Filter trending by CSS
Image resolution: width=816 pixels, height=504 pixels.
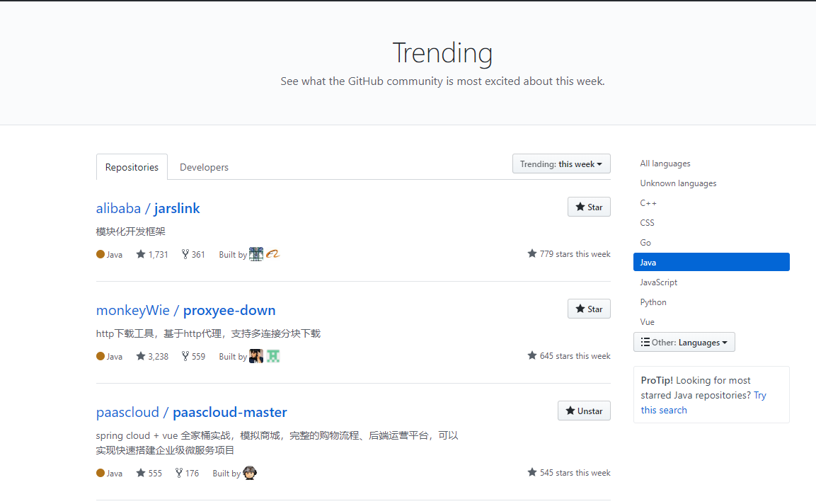pyautogui.click(x=648, y=223)
